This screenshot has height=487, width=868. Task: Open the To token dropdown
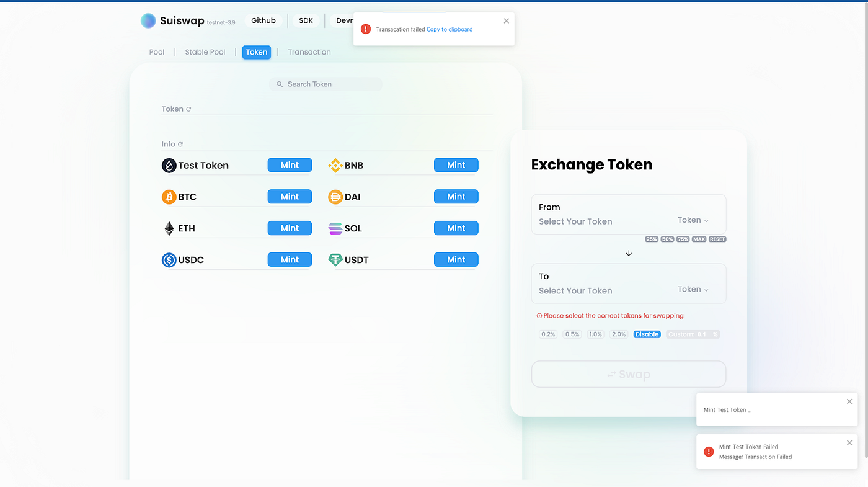tap(693, 289)
